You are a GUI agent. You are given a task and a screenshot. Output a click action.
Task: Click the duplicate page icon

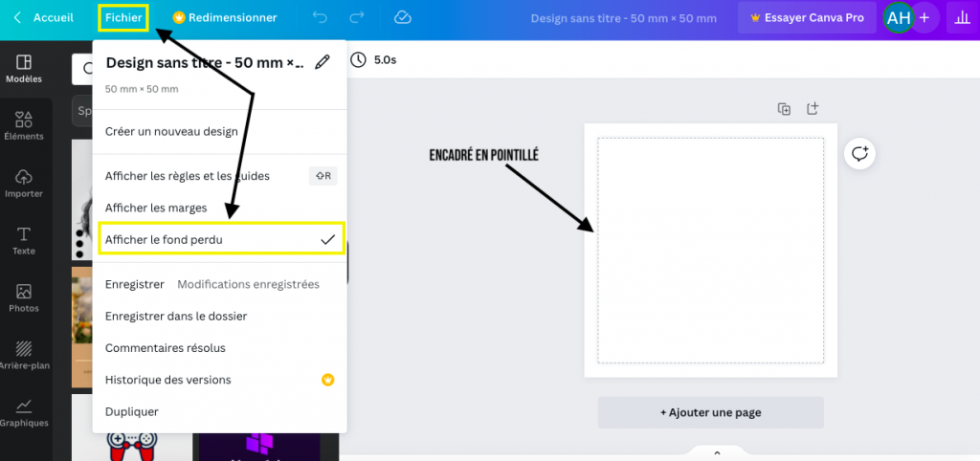(784, 109)
